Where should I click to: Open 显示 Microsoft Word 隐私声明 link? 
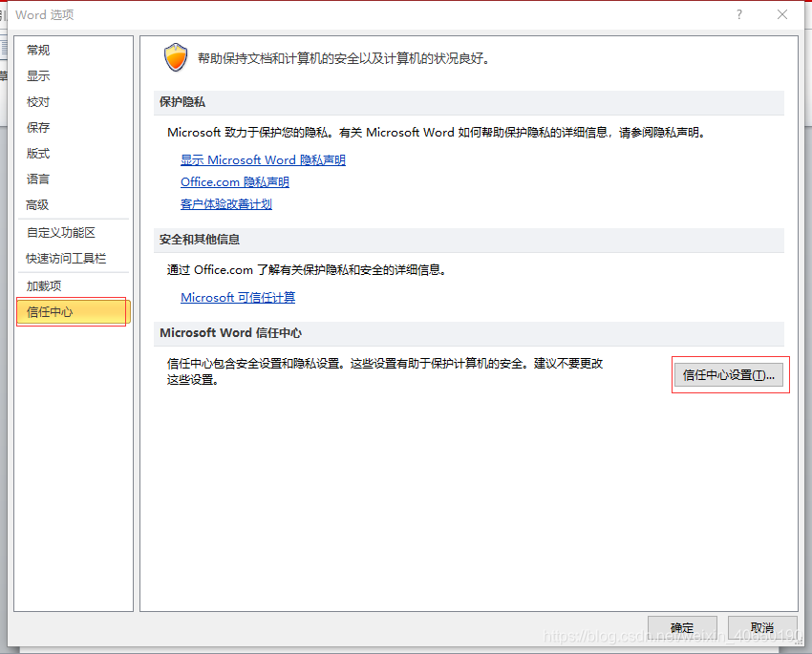click(263, 160)
